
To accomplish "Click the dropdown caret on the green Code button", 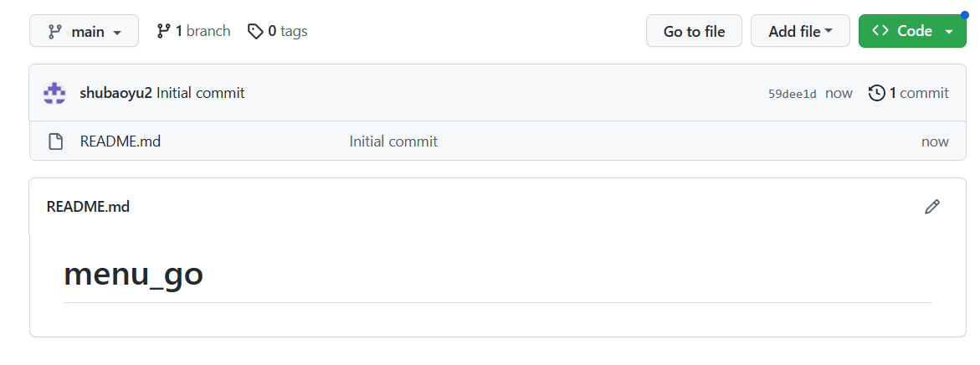I will pos(949,31).
